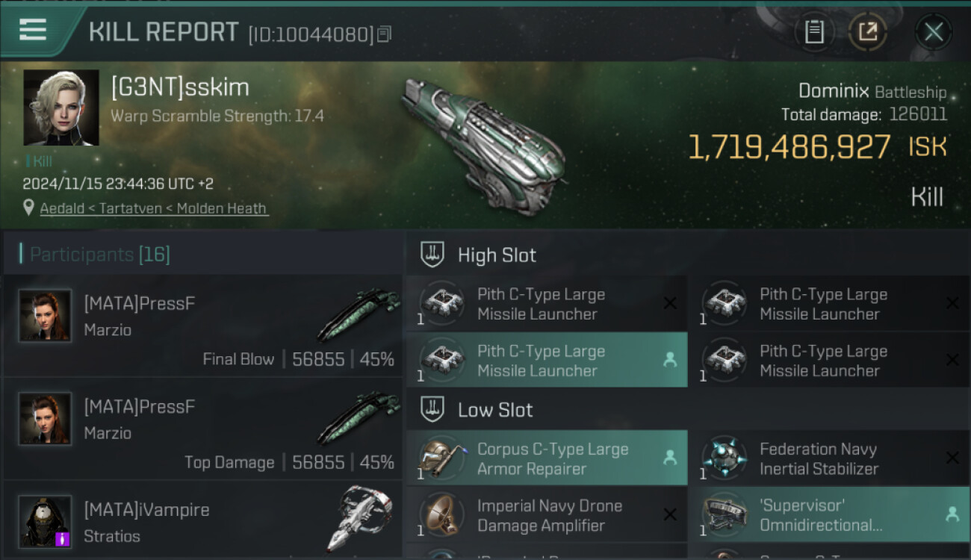View G3NT sskim pilot portrait
This screenshot has width=971, height=560.
61,108
